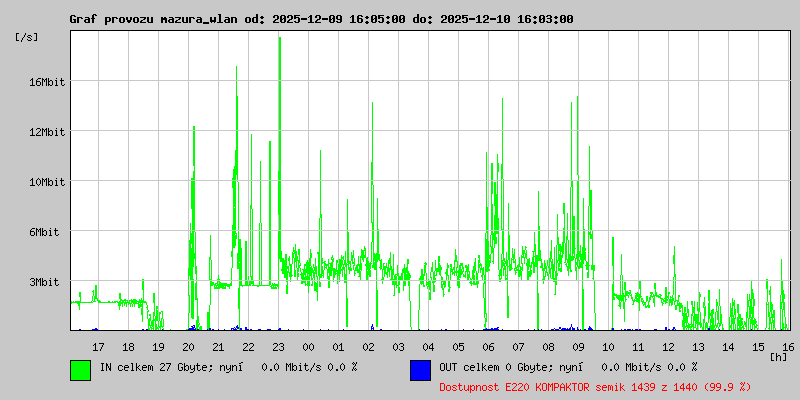Click the hour 23 x-axis label
Viewport: 800px width, 400px height.
(279, 347)
